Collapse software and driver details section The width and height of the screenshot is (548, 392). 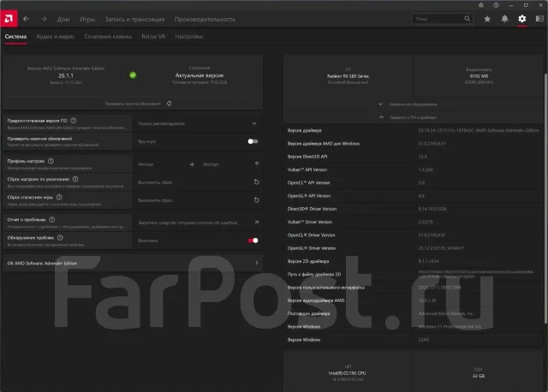click(x=381, y=117)
